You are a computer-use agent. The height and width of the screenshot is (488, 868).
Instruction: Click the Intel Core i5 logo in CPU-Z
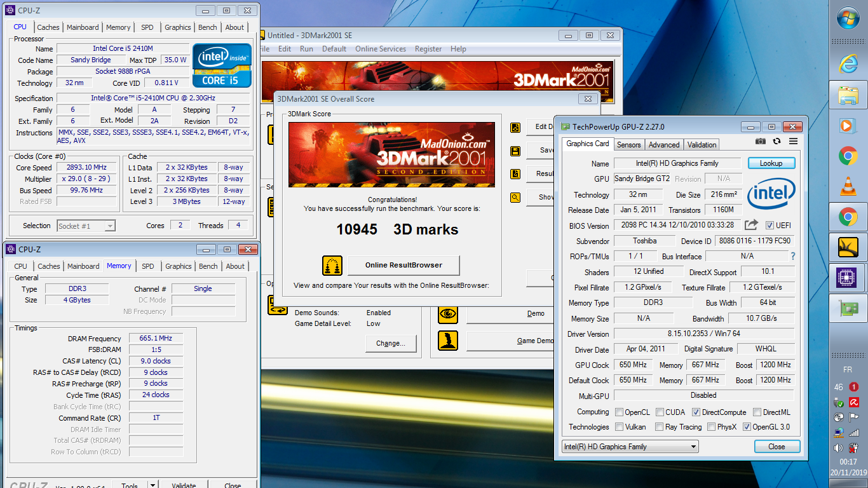click(222, 65)
